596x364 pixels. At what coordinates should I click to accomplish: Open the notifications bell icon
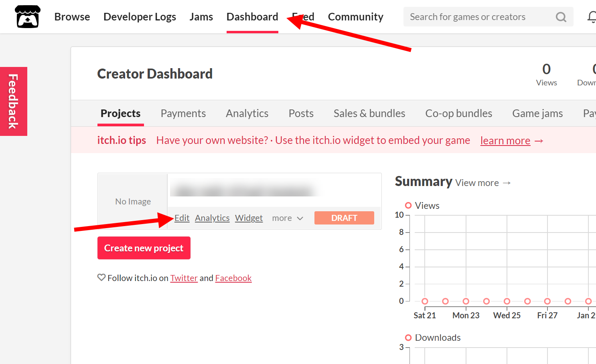click(592, 17)
